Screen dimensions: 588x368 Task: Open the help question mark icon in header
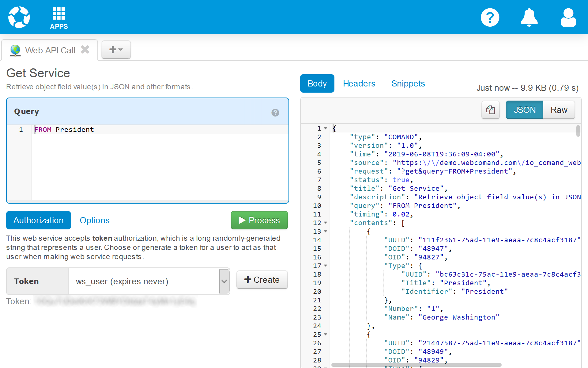point(490,17)
